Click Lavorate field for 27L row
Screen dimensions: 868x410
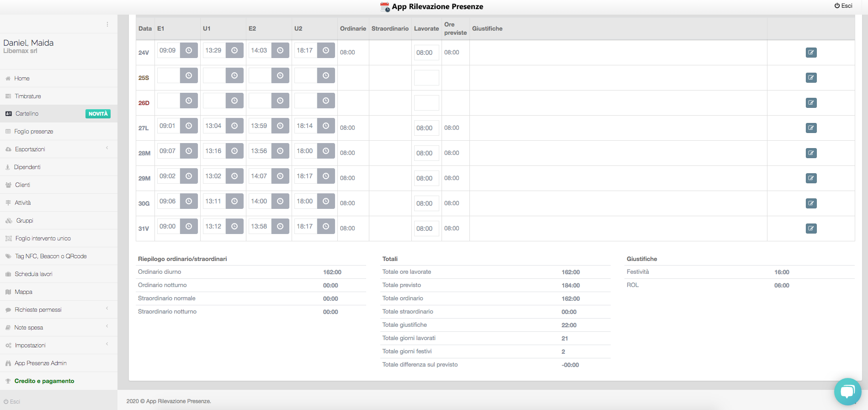click(x=426, y=128)
